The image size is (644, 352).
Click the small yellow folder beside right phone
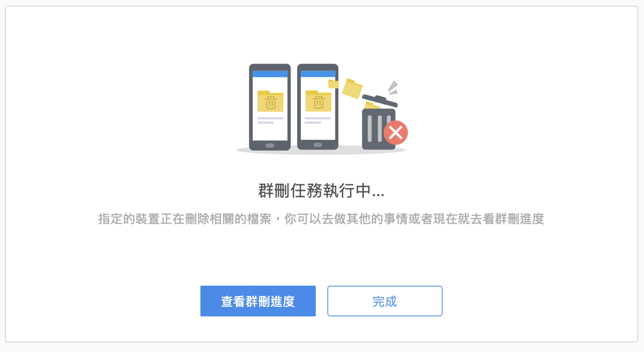334,84
